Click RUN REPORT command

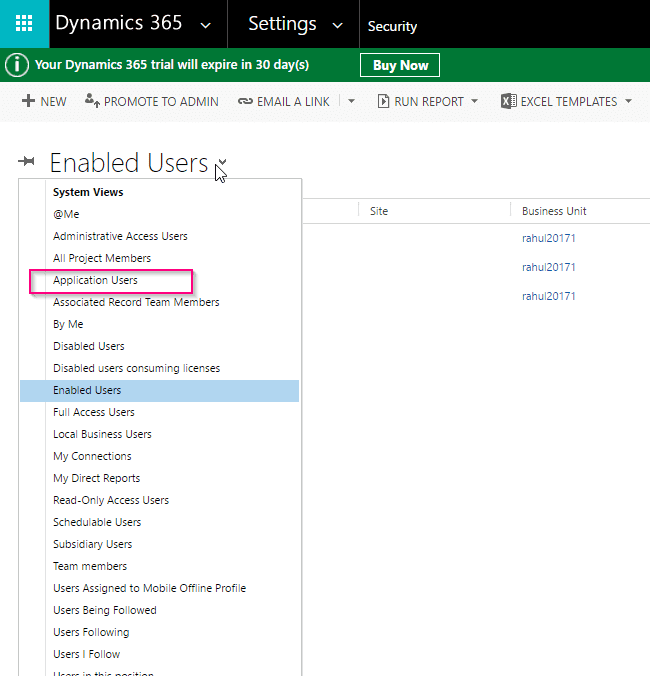pyautogui.click(x=429, y=102)
